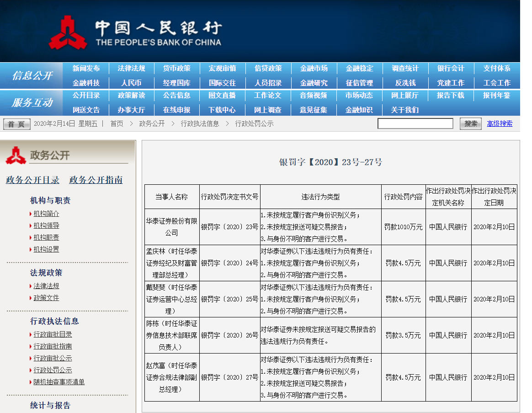
Task: Click the 首页 button at left of breadcrumb
Action: (x=16, y=124)
